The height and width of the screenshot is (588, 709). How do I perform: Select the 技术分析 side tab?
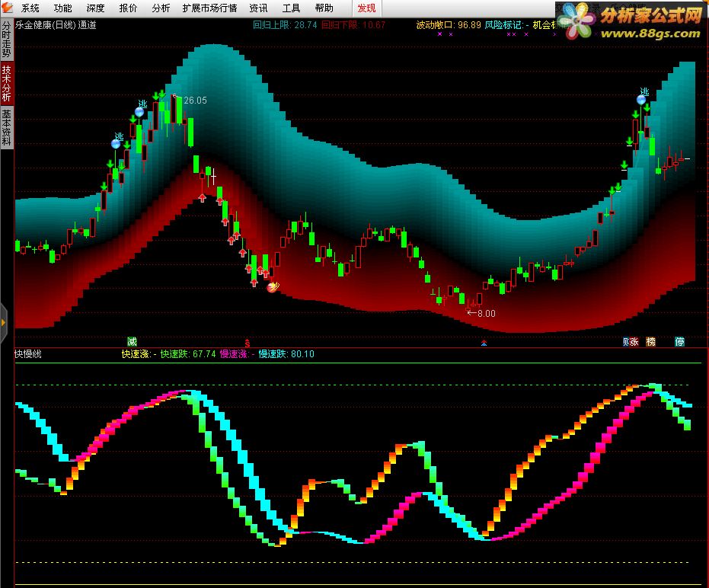click(7, 83)
